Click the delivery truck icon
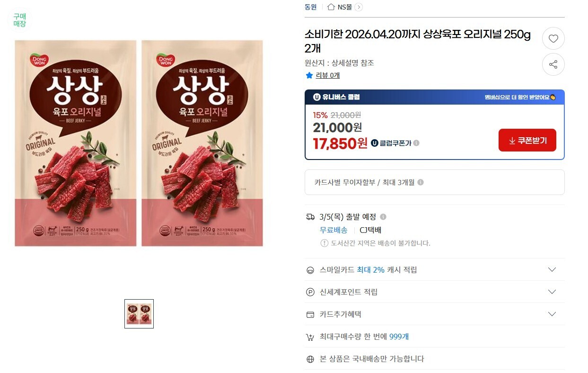Viewport: 588px width, 373px height. [310, 217]
